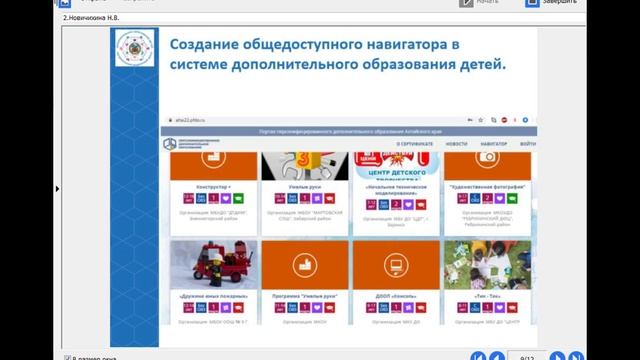The width and height of the screenshot is (640, 360).
Task: Click the green comments icon under 'Конструктор +'
Action: (x=238, y=198)
